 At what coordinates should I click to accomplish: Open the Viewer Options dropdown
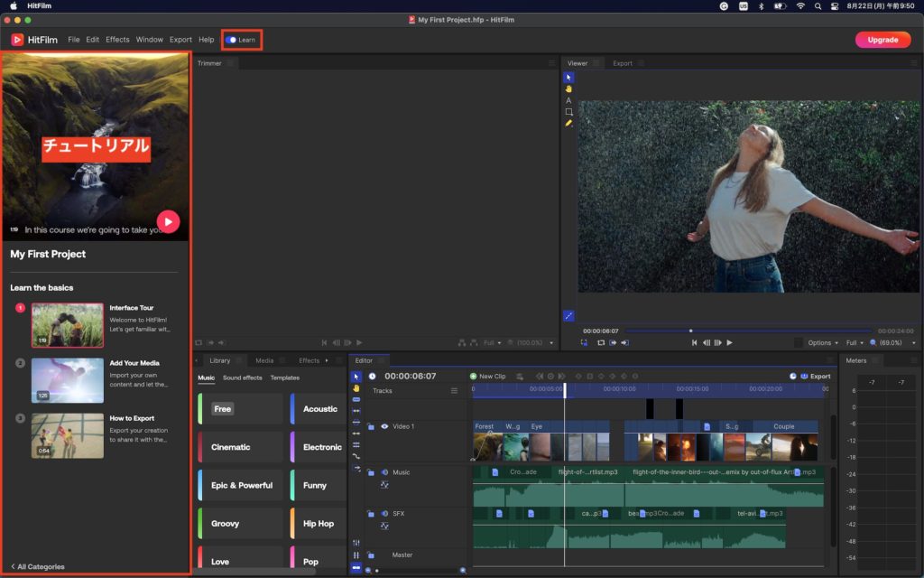tap(823, 343)
